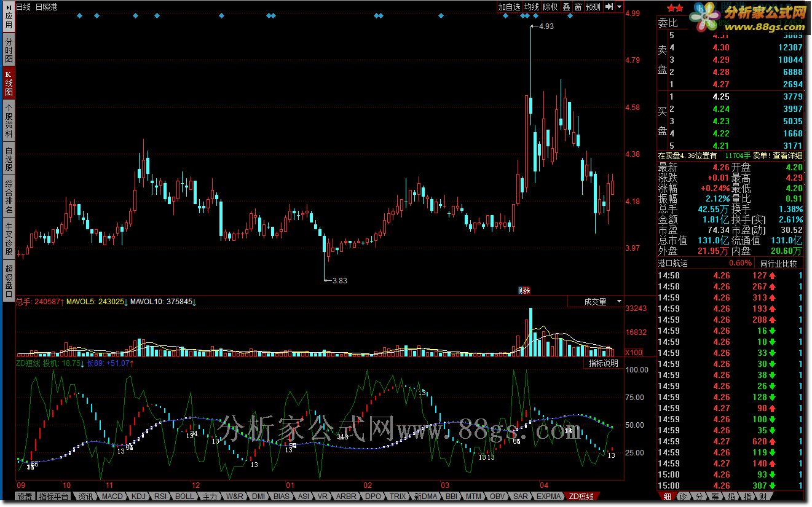This screenshot has width=812, height=507.
Task: Click the red star rating icons
Action: click(675, 8)
